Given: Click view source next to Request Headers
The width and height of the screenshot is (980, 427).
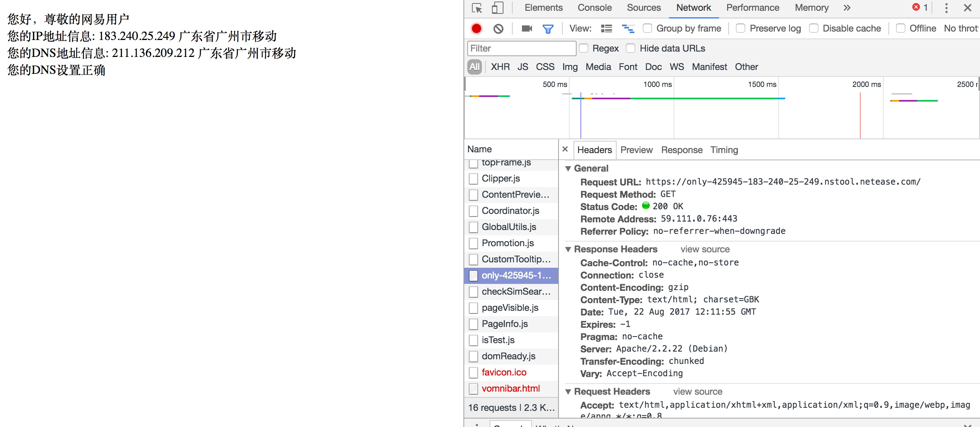Looking at the screenshot, I should click(698, 392).
